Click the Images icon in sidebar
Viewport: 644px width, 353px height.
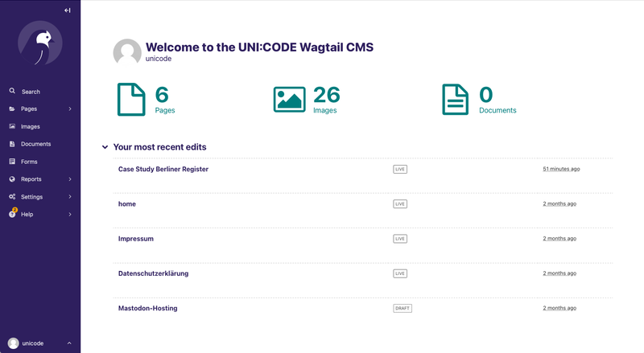point(12,126)
